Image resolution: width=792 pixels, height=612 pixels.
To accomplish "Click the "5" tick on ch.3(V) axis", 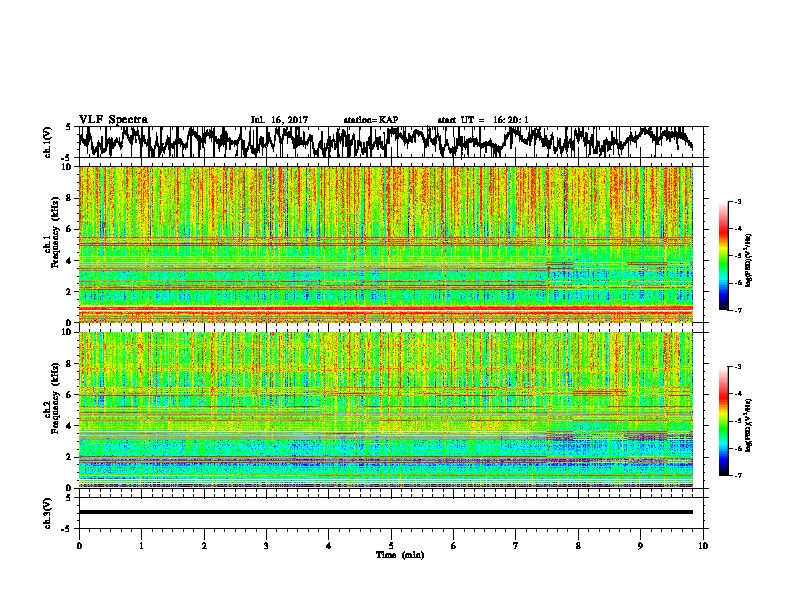I will 68,498.
